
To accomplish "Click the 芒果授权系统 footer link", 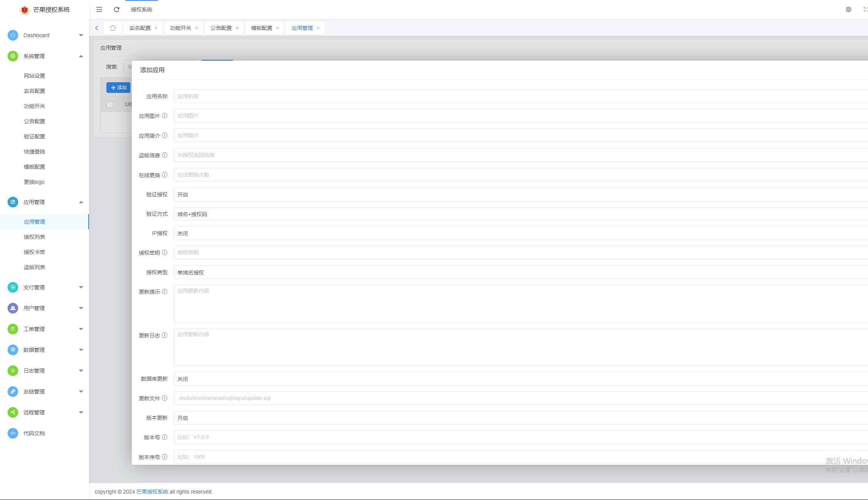I will pos(152,492).
